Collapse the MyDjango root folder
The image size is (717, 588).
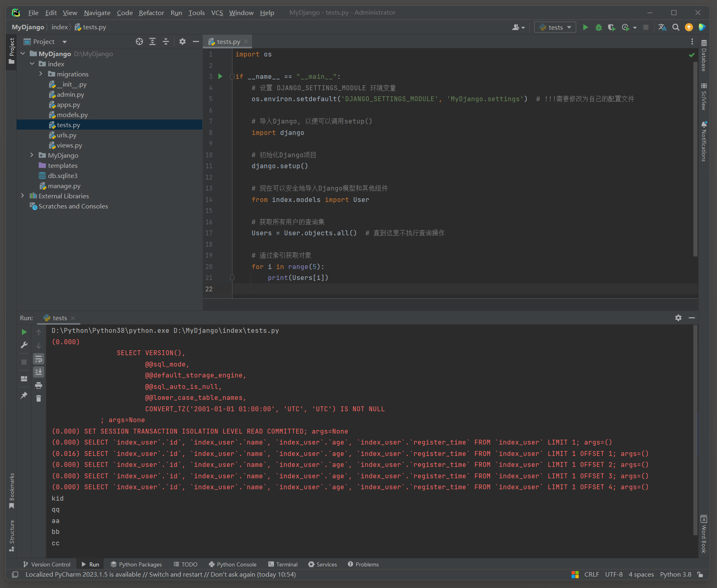(23, 54)
